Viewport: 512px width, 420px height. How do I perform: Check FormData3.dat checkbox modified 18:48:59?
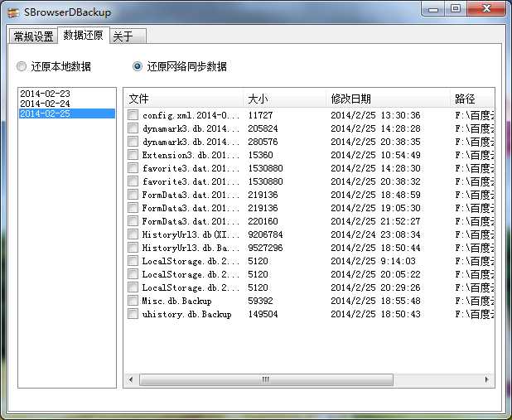[x=133, y=195]
